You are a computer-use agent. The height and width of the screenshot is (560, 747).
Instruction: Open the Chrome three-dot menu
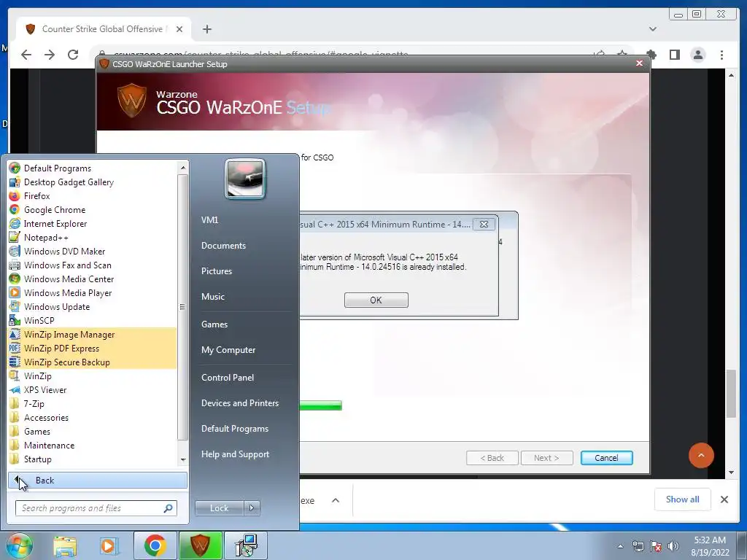(x=721, y=55)
